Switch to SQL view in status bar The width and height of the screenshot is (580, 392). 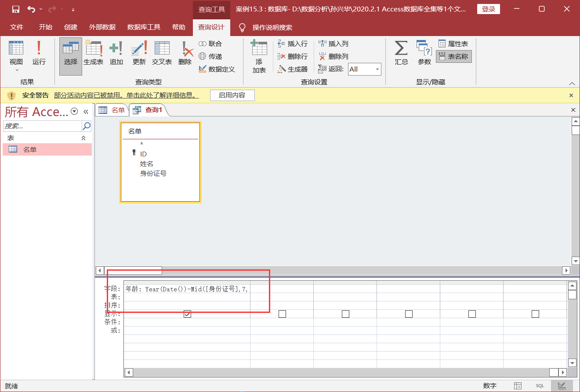tap(540, 386)
